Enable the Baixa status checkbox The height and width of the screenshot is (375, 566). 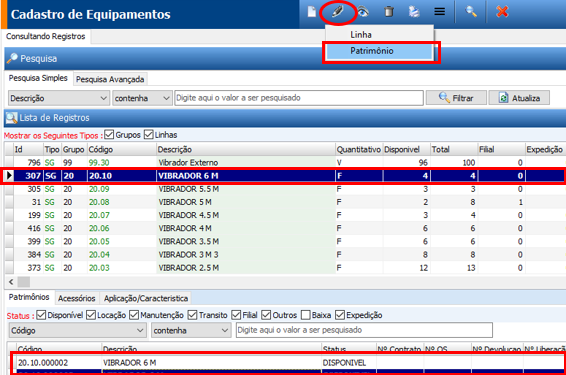coord(305,315)
